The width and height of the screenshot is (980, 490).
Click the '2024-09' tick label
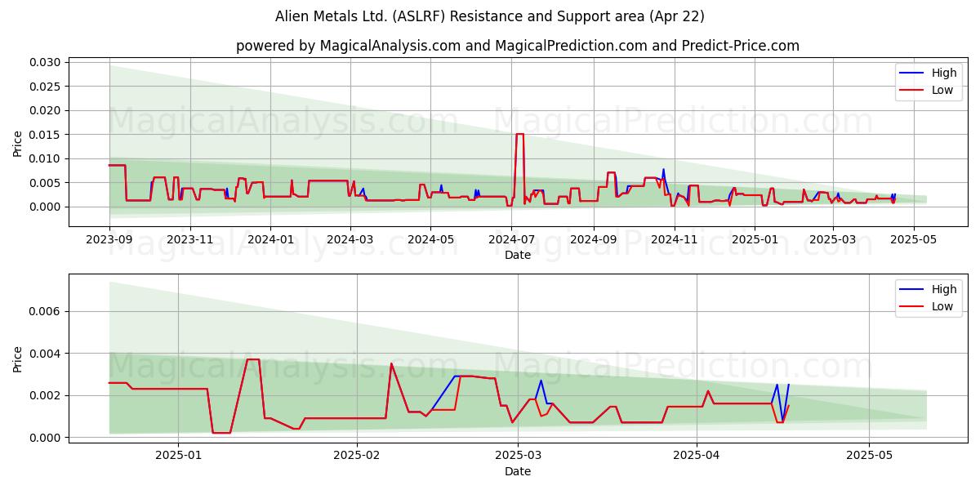(x=592, y=238)
